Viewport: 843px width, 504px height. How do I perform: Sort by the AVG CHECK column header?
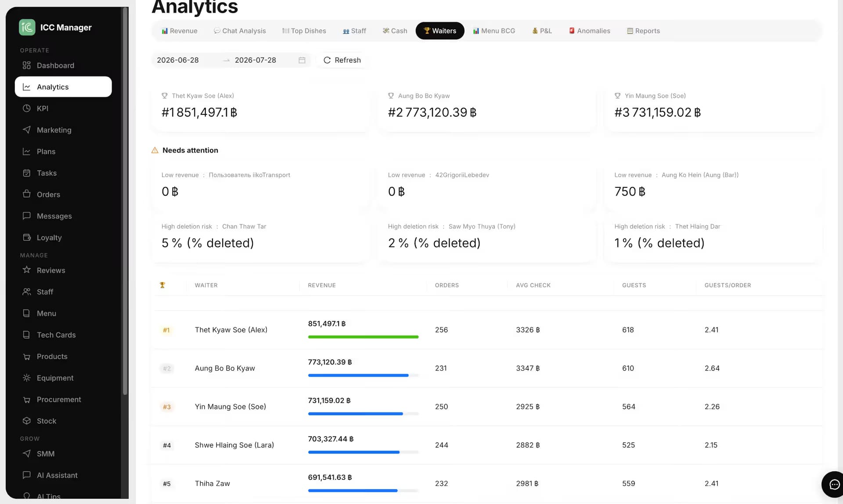point(533,285)
